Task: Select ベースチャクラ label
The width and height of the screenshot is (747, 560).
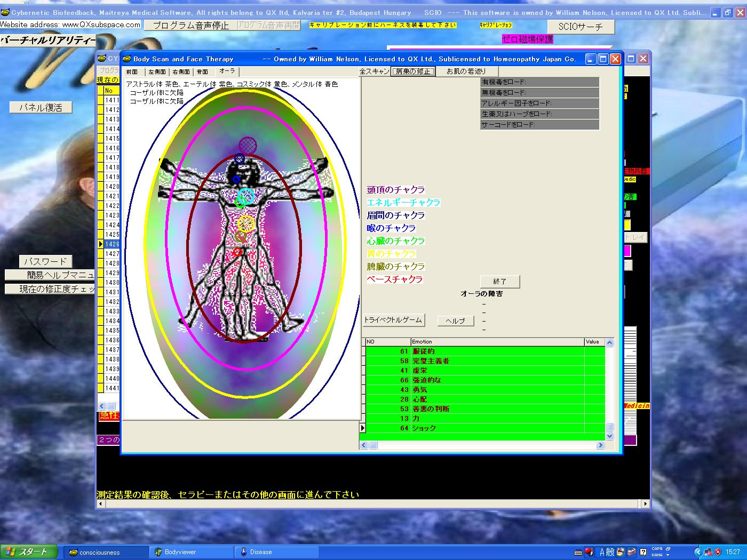Action: click(x=395, y=279)
